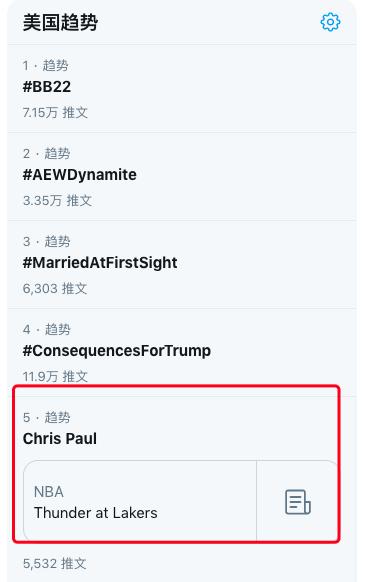Open the #ConsequencesForTrump trend

[x=117, y=351]
